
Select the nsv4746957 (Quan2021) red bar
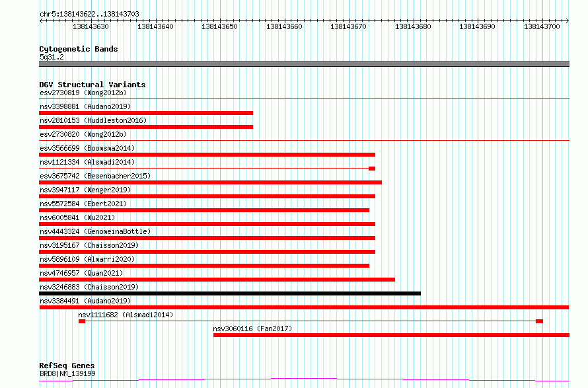(x=217, y=280)
